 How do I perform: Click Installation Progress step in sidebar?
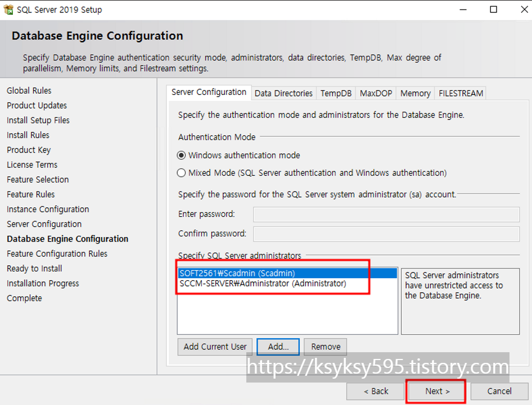tap(43, 283)
